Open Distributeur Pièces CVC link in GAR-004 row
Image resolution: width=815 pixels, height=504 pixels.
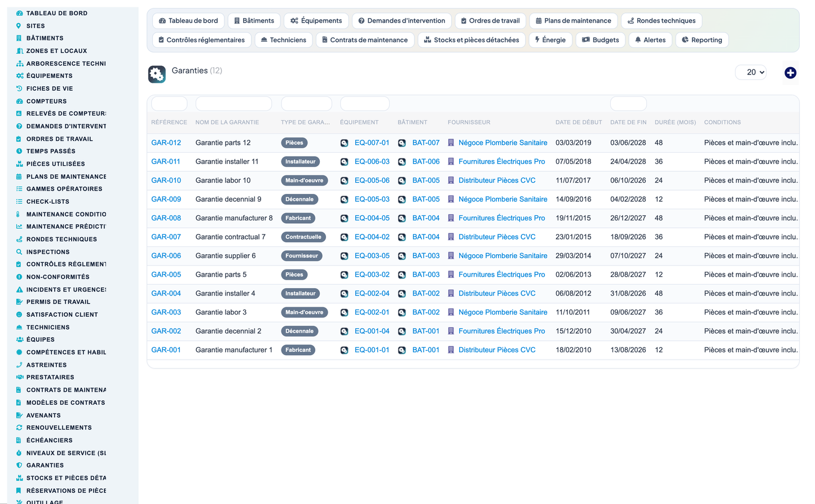pos(497,293)
